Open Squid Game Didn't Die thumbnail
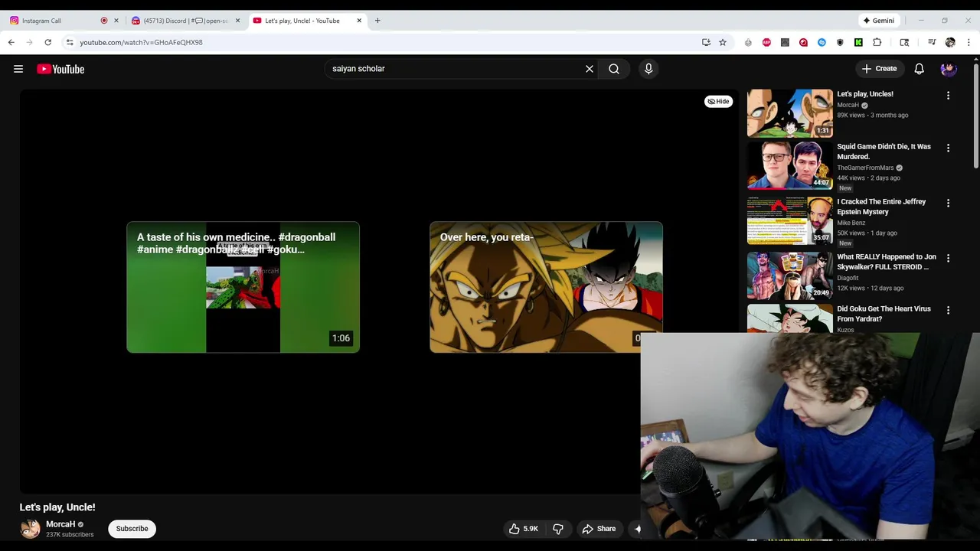980x551 pixels. pos(789,165)
